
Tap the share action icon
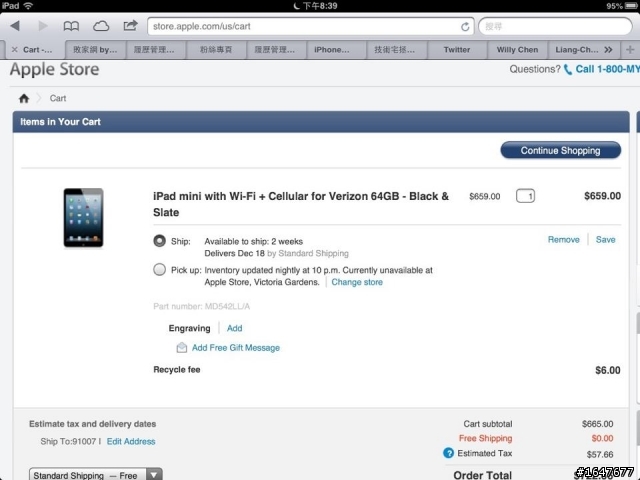pos(130,26)
